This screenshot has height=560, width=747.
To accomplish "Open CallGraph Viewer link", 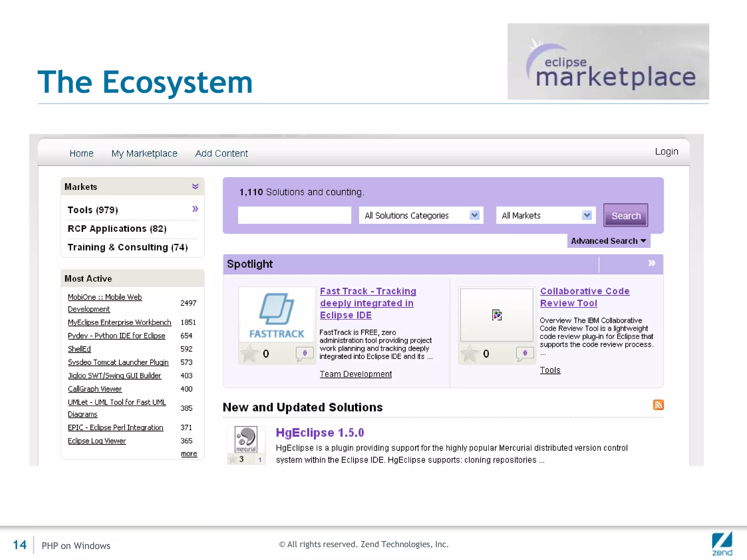I will point(95,389).
